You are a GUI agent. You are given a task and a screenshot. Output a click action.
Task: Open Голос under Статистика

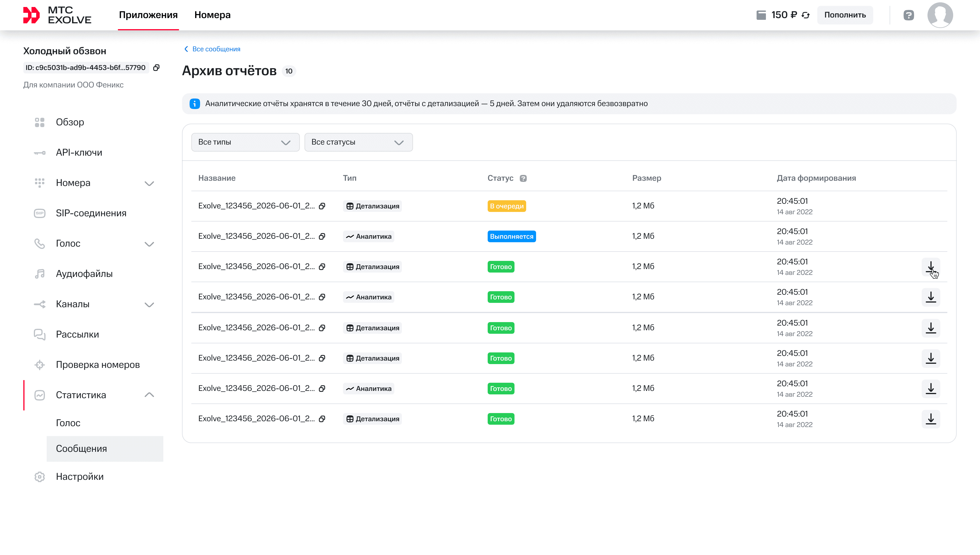[68, 423]
